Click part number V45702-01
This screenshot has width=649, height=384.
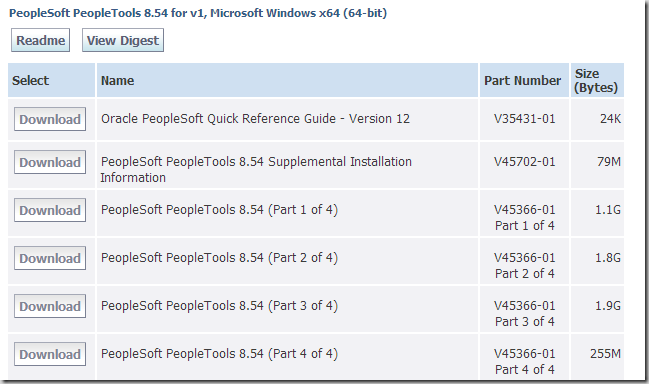[x=524, y=162]
